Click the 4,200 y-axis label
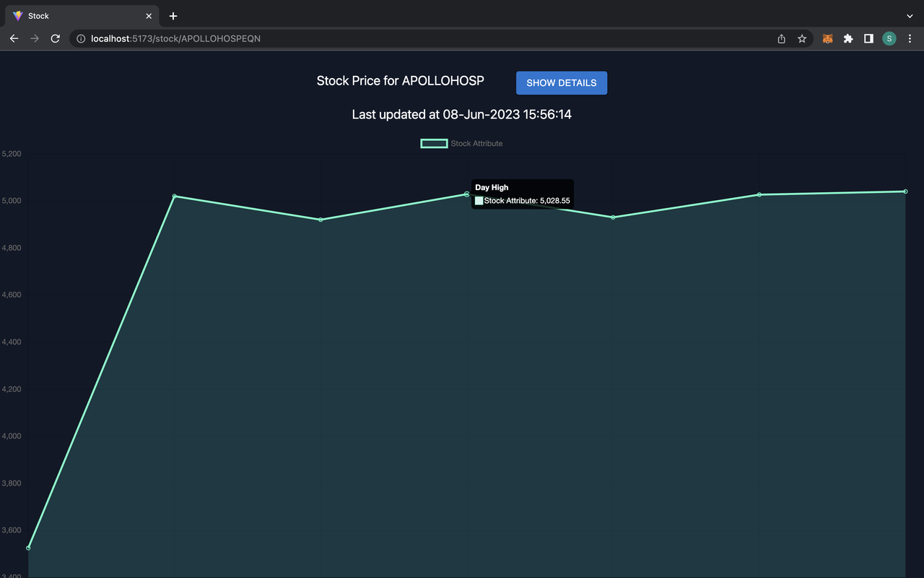924x578 pixels. 12,389
